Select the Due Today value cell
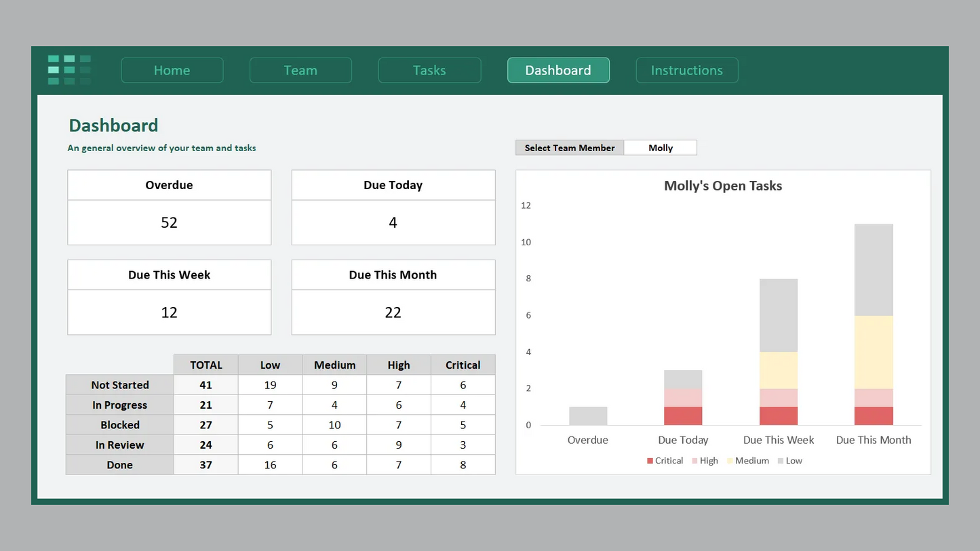This screenshot has height=551, width=980. pos(393,223)
